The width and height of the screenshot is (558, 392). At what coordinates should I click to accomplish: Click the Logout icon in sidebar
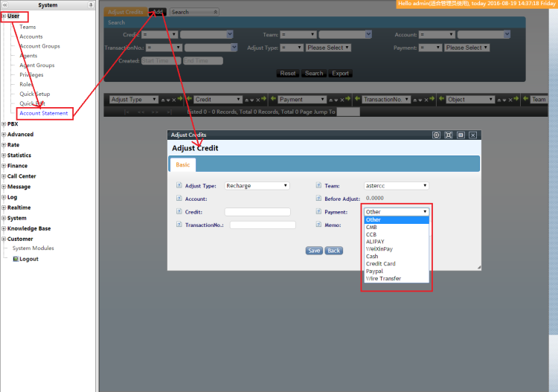pyautogui.click(x=16, y=259)
